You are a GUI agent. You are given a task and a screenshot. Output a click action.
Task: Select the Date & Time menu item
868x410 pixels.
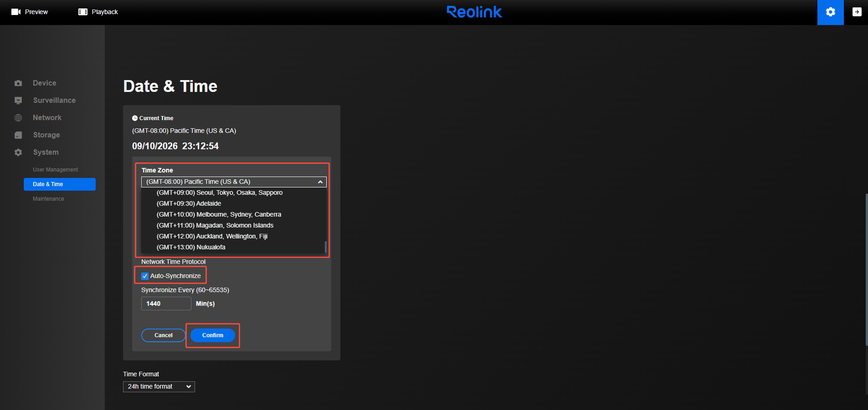tap(60, 184)
